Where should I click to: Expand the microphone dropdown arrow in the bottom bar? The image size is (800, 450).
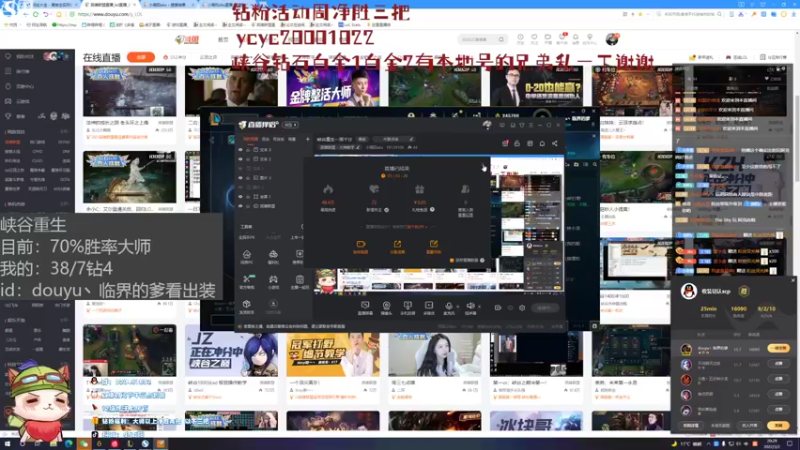458,307
